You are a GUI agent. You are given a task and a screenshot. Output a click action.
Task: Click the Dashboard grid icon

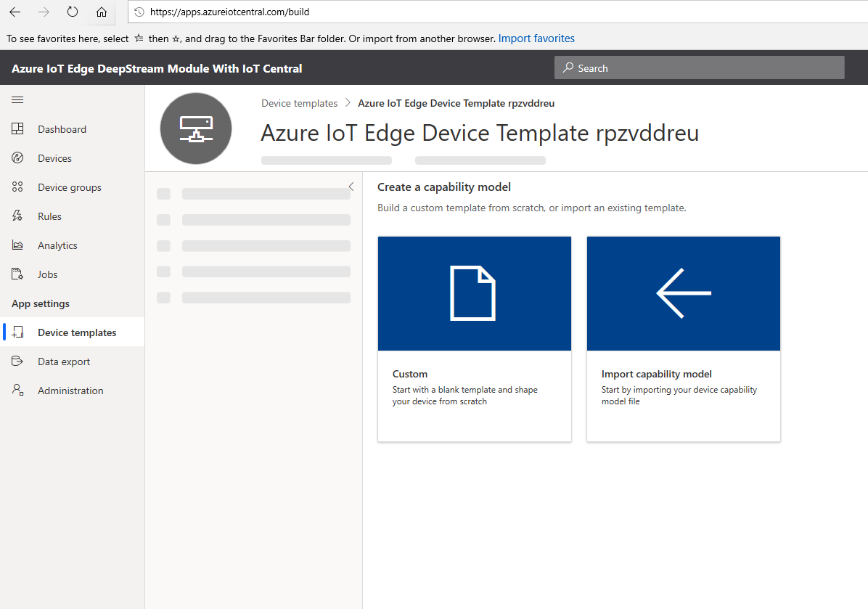(17, 128)
